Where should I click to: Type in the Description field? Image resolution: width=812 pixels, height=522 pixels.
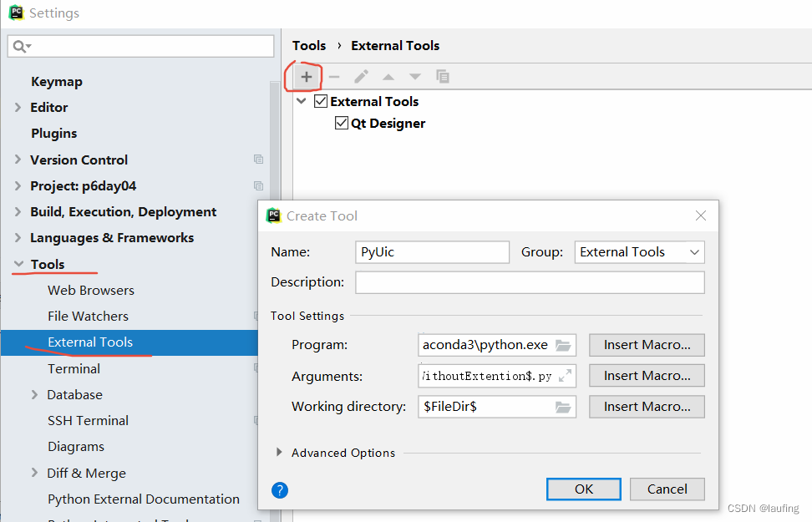[x=530, y=281]
